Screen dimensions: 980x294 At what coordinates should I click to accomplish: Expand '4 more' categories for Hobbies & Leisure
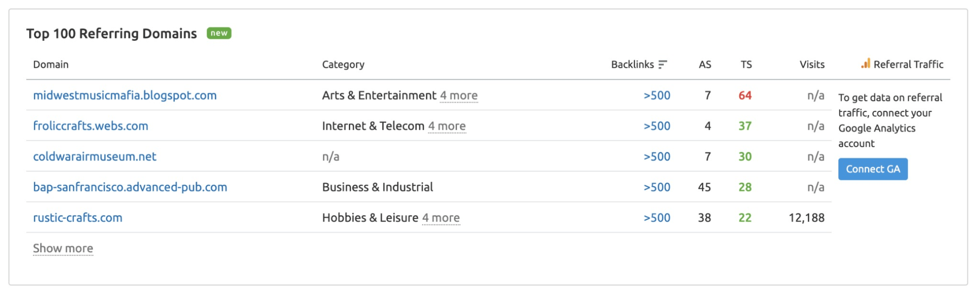(441, 218)
